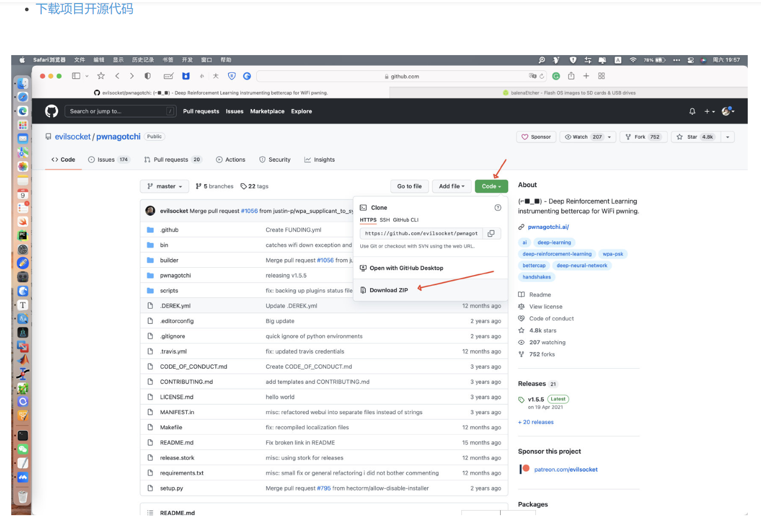Viewport: 761px width, 532px height.
Task: Open the scripts folder
Action: click(169, 291)
